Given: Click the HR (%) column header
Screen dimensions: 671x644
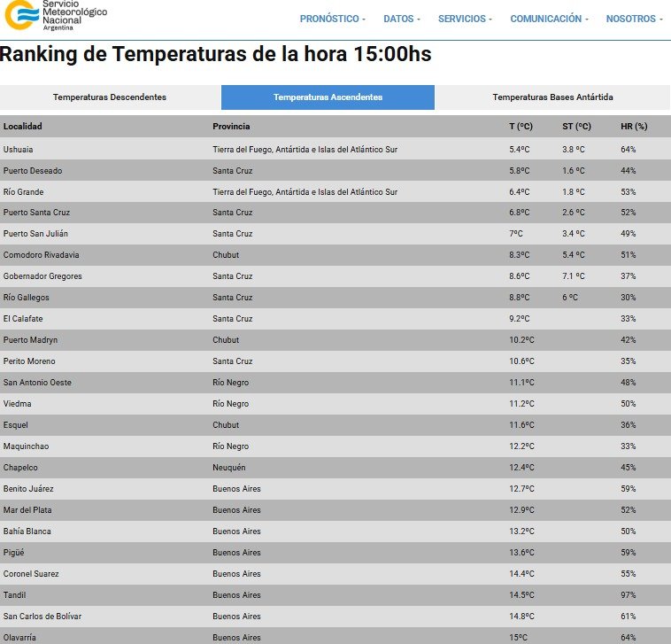Looking at the screenshot, I should (x=634, y=127).
